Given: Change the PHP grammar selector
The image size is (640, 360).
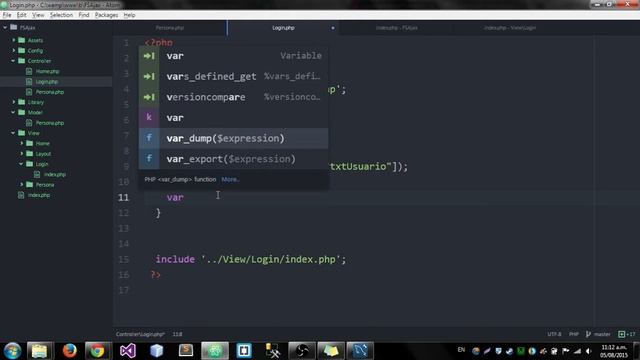Looking at the screenshot, I should coord(574,334).
